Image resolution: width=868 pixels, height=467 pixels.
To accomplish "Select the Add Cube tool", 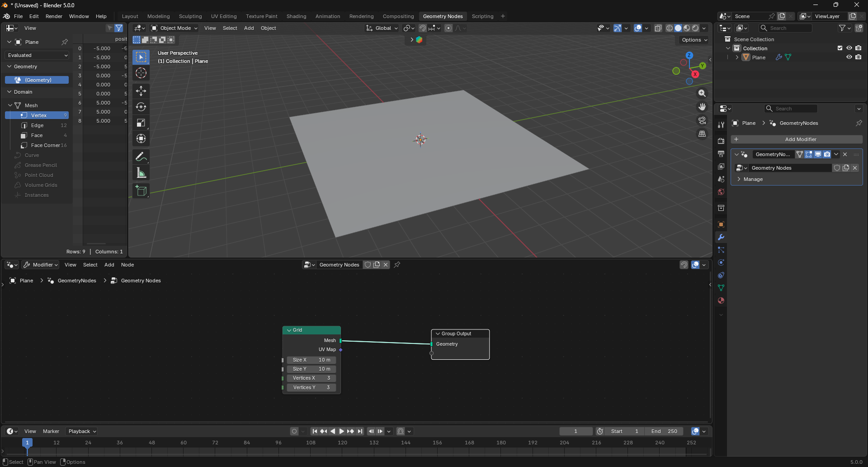I will pyautogui.click(x=141, y=191).
